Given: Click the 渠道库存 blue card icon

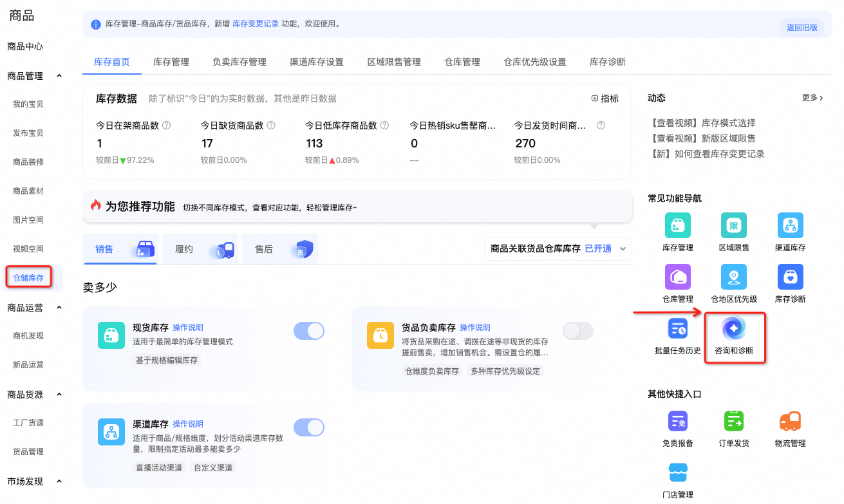Looking at the screenshot, I should 111,432.
